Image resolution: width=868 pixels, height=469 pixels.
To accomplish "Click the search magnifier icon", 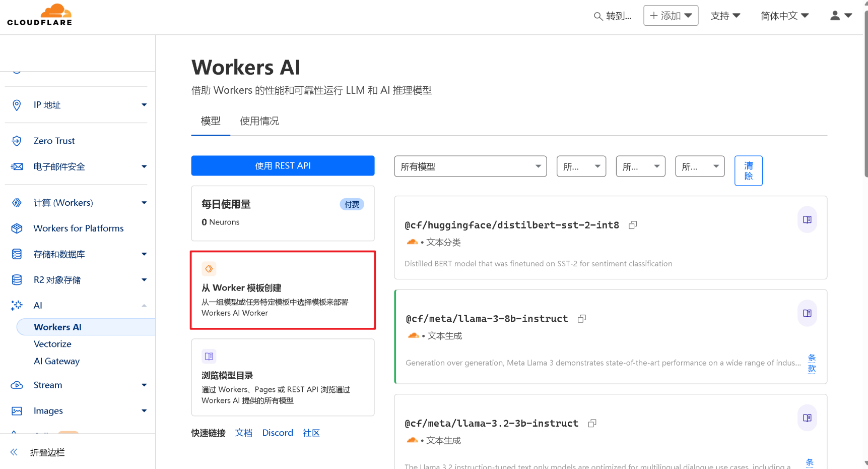I will 598,16.
